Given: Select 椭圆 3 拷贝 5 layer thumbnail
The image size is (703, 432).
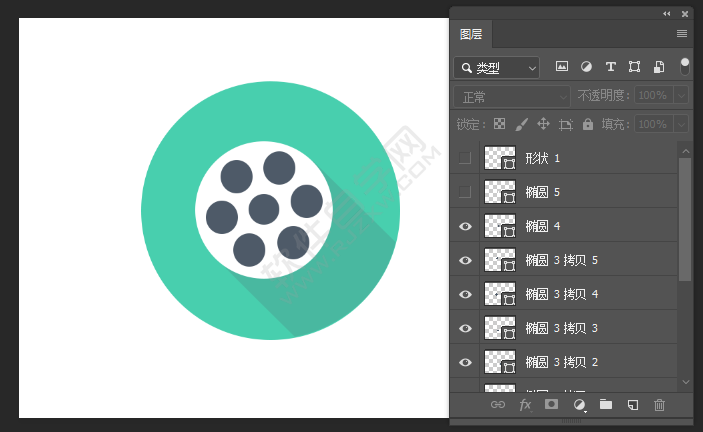Looking at the screenshot, I should click(x=500, y=260).
